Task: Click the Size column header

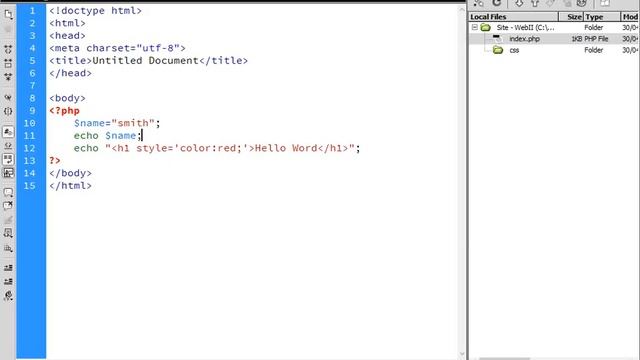Action: click(x=571, y=17)
